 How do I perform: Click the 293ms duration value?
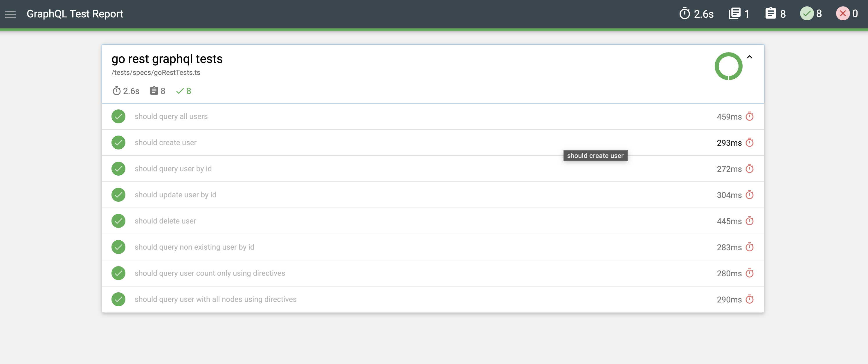[729, 143]
